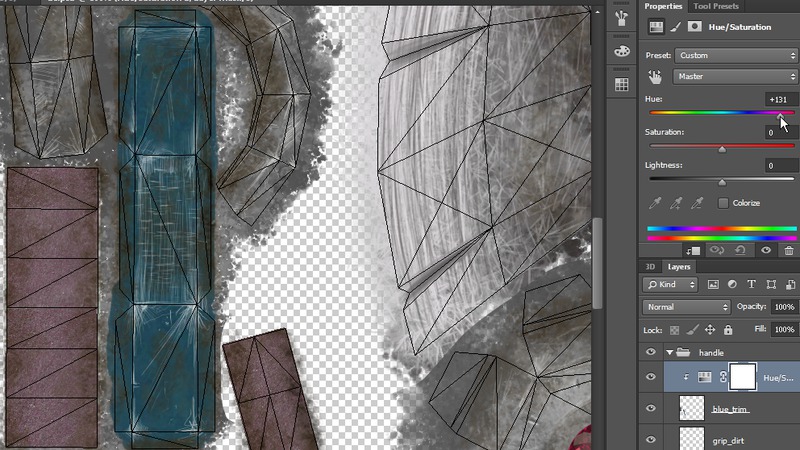Viewport: 800px width, 450px height.
Task: Click the layer Opacity field
Action: point(785,307)
